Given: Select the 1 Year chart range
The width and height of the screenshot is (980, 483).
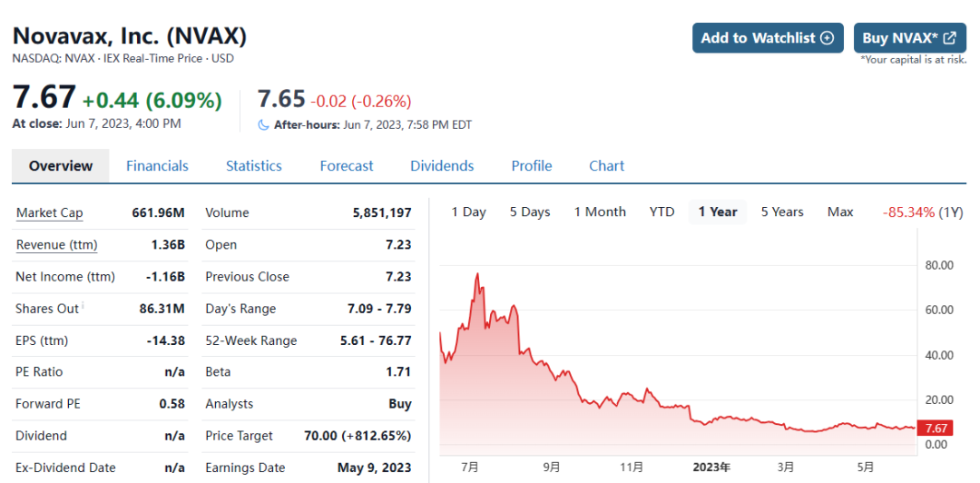Looking at the screenshot, I should (718, 212).
